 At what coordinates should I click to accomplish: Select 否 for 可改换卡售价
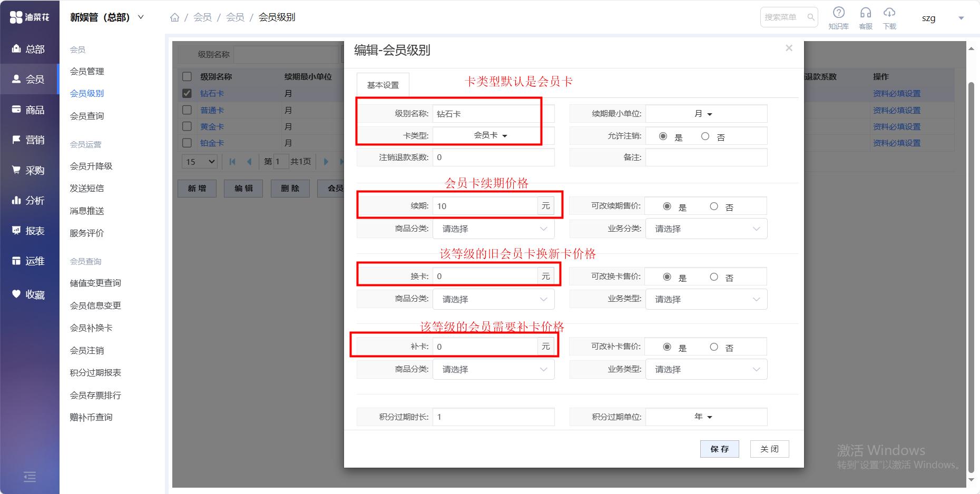[713, 277]
